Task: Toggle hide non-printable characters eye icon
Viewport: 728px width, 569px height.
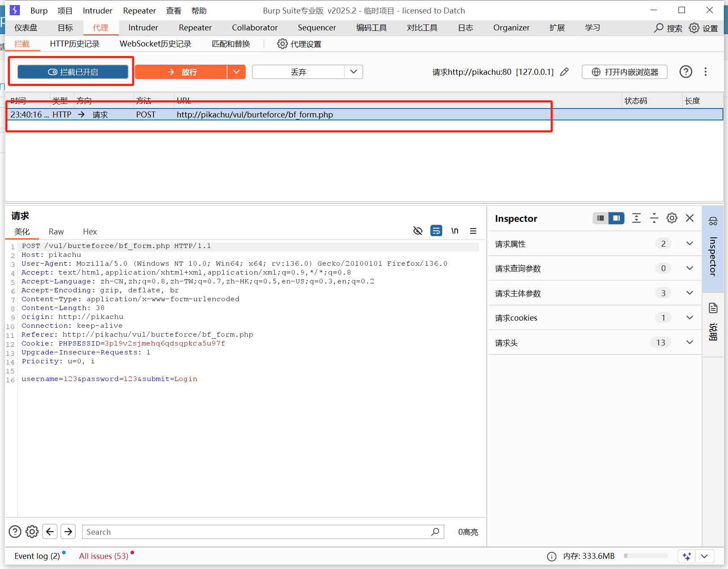Action: pyautogui.click(x=418, y=231)
